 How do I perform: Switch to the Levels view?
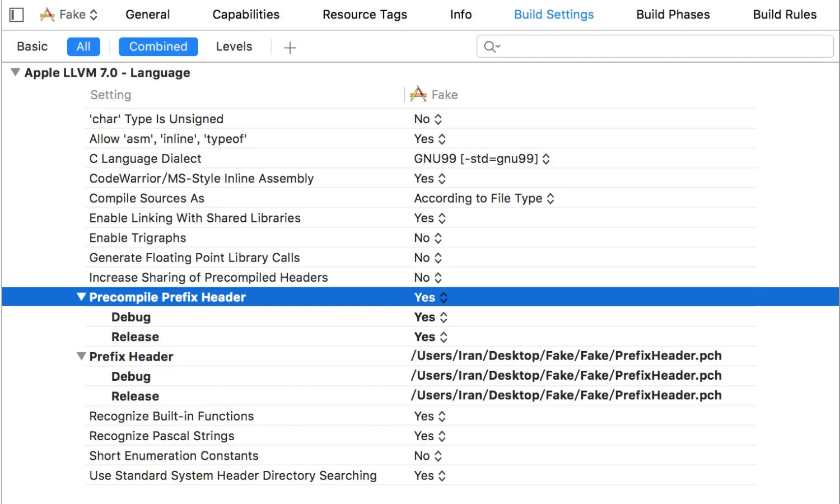pyautogui.click(x=234, y=46)
